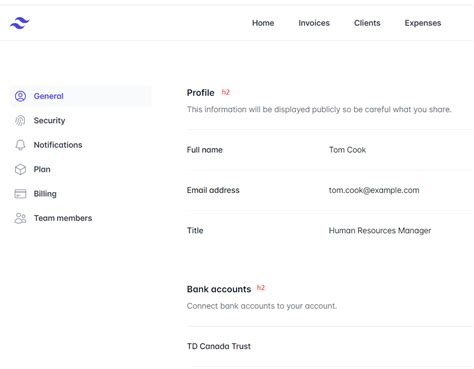Go to Billing label in sidebar
The image size is (474, 369).
[x=45, y=194]
